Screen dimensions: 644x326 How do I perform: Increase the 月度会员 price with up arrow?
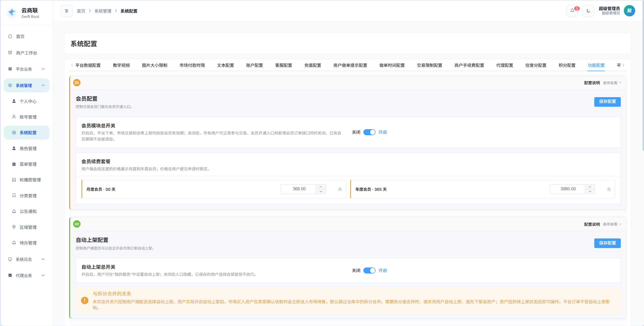pyautogui.click(x=321, y=187)
